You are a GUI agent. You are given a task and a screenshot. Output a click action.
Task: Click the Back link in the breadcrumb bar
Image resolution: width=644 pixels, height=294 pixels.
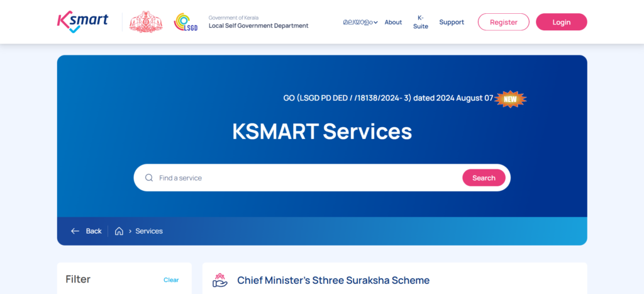(94, 231)
